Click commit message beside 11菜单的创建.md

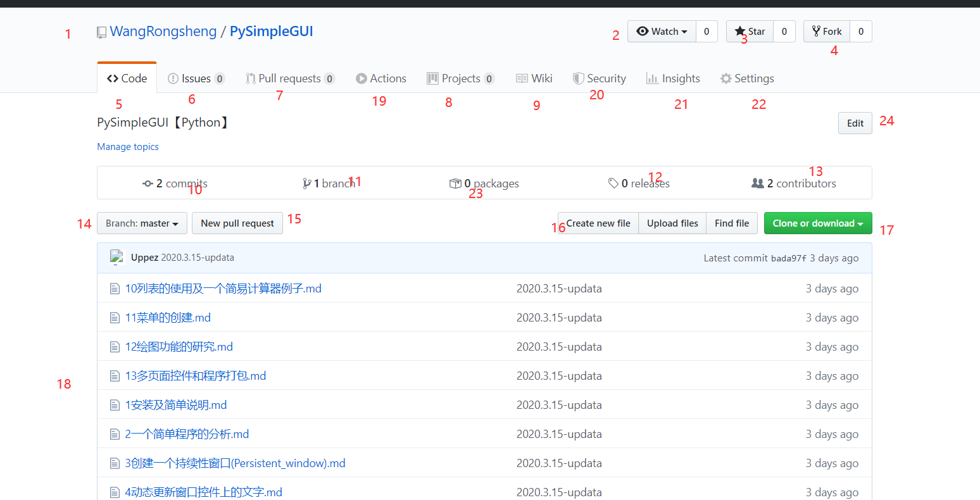click(x=559, y=318)
